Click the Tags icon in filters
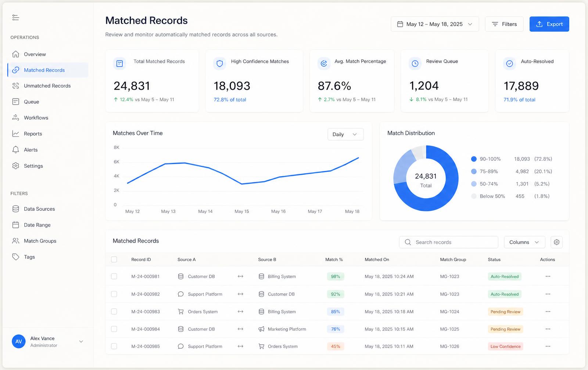This screenshot has height=370, width=588. point(15,257)
